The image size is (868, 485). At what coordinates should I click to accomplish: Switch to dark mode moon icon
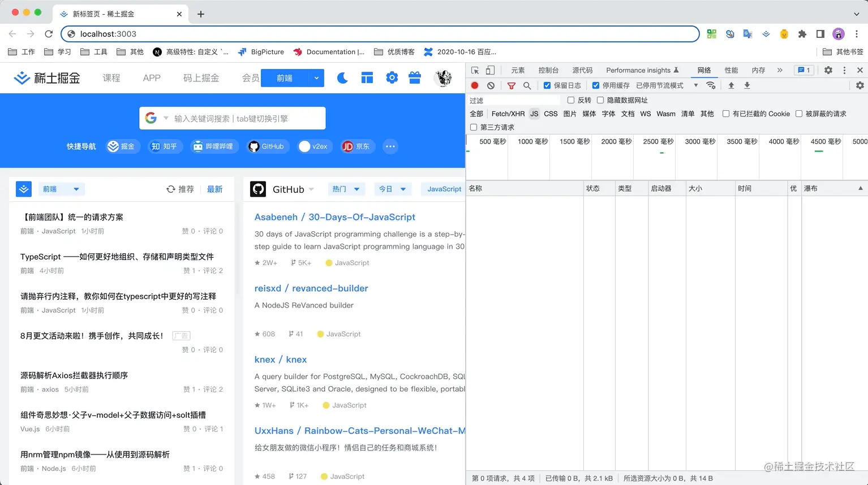342,78
